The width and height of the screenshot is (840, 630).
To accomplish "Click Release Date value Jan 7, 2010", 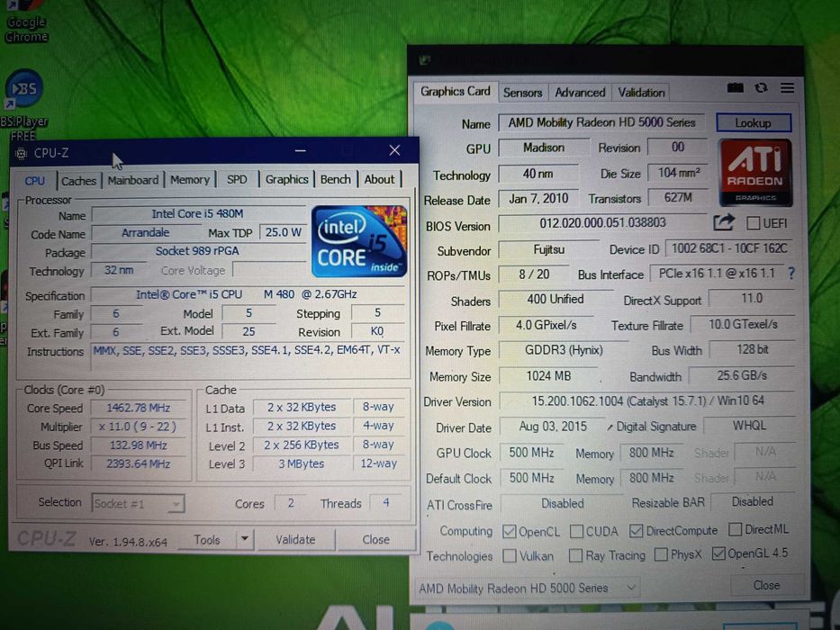I will click(x=538, y=199).
